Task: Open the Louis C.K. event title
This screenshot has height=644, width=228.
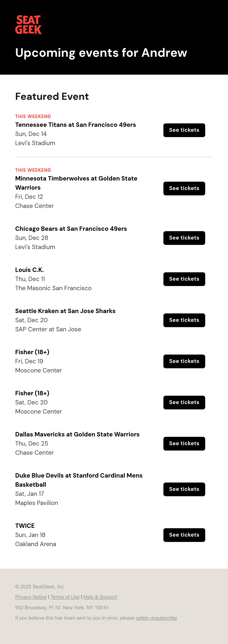Action: click(x=29, y=270)
